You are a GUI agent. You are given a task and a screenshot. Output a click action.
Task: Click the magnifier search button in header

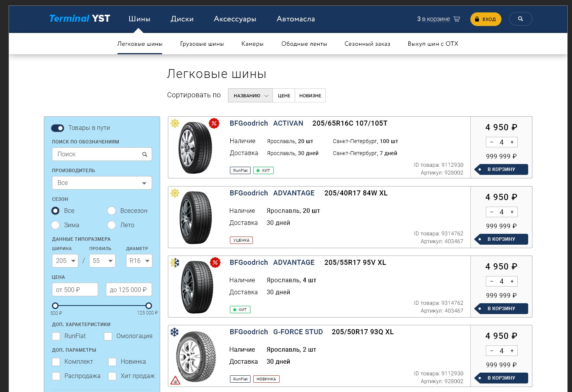[520, 19]
